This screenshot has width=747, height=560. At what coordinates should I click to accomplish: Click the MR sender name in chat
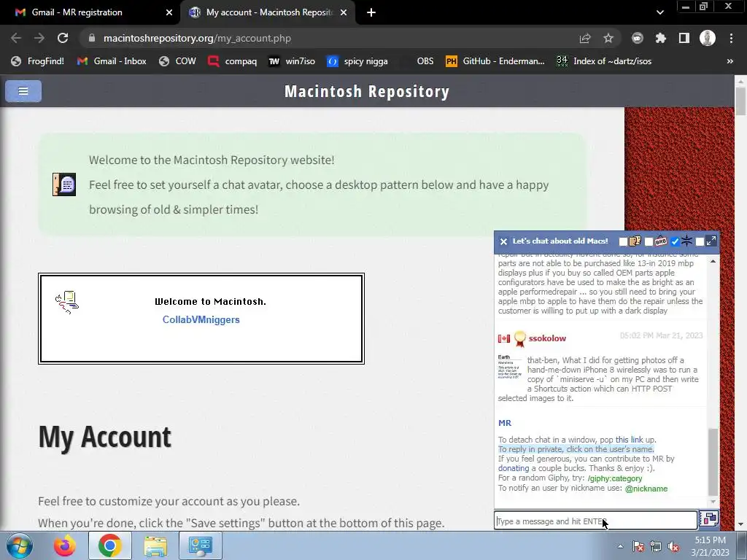coord(505,423)
